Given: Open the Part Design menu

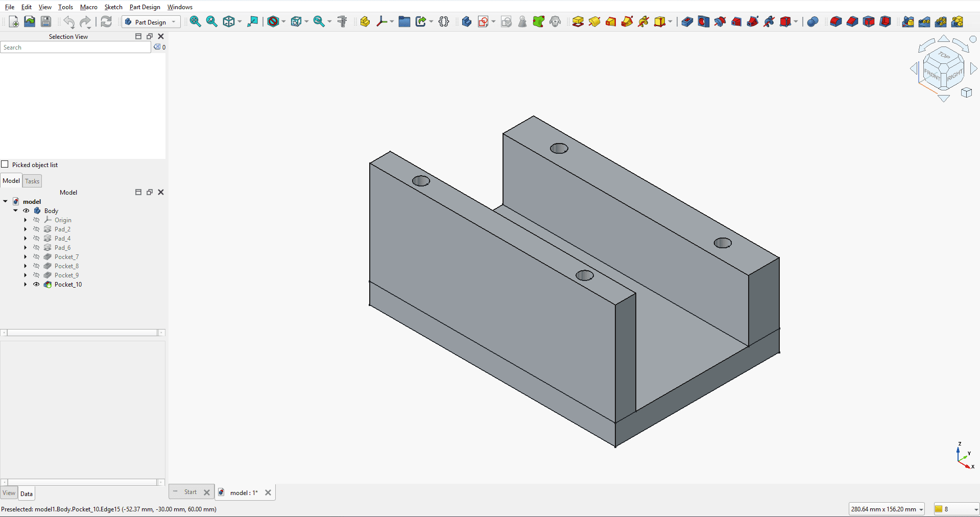Looking at the screenshot, I should tap(145, 7).
